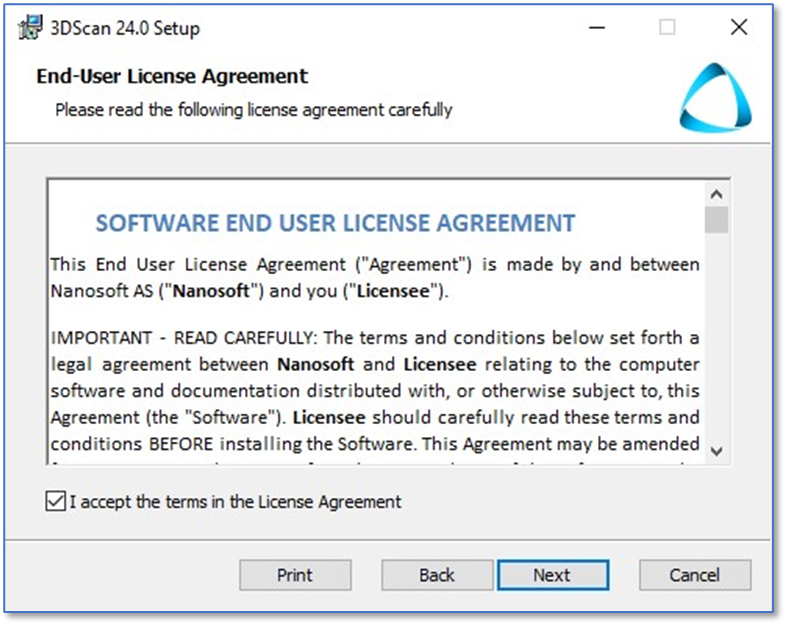Continue with the Next button
The width and height of the screenshot is (787, 625).
click(x=553, y=575)
